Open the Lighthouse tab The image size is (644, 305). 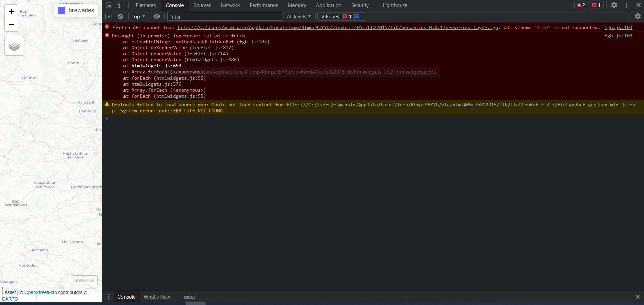tap(395, 5)
